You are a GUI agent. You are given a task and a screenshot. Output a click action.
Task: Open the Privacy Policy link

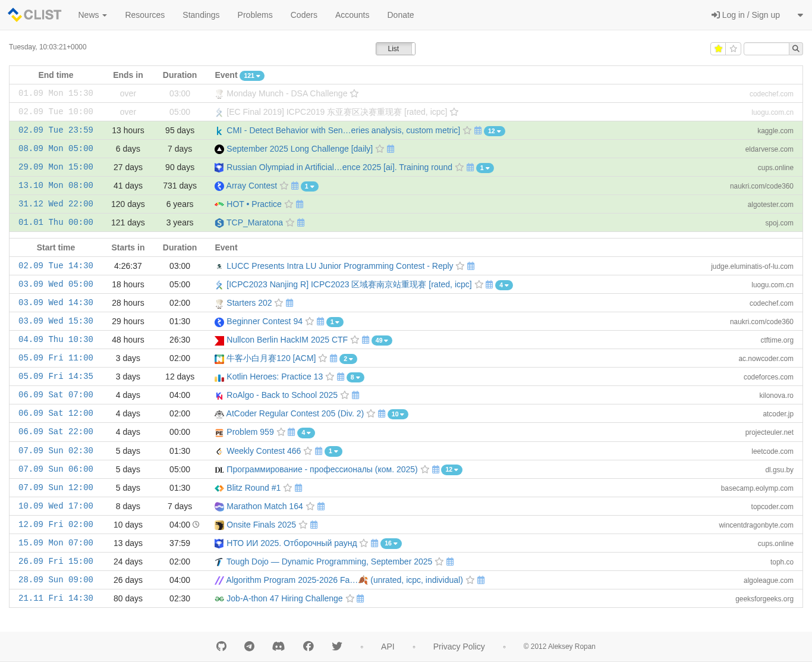coord(459,647)
